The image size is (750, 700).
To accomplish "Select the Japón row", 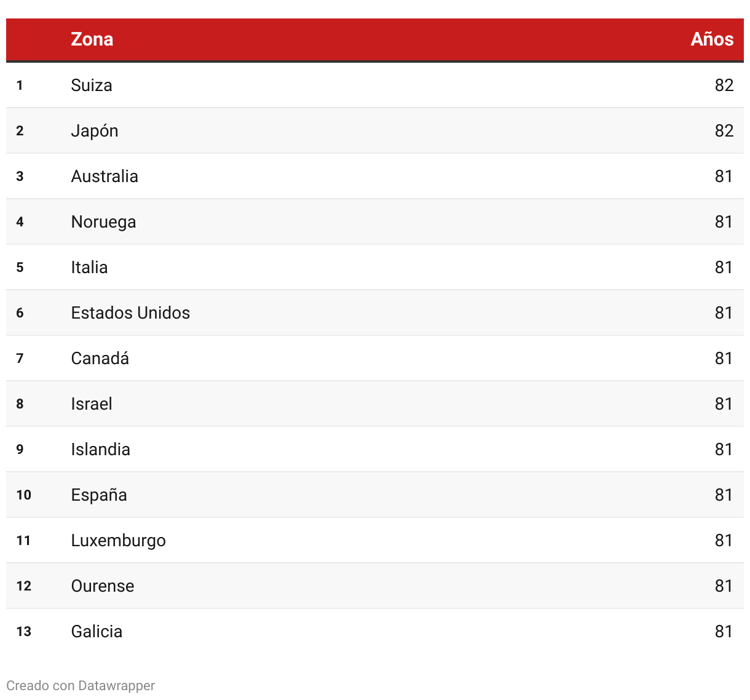I will click(375, 131).
